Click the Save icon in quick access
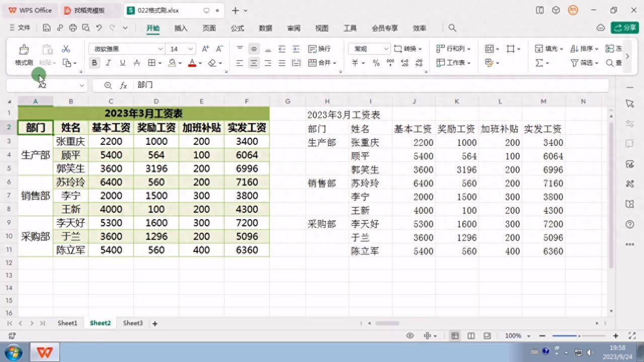Viewport: 644px width, 362px height. point(47,28)
